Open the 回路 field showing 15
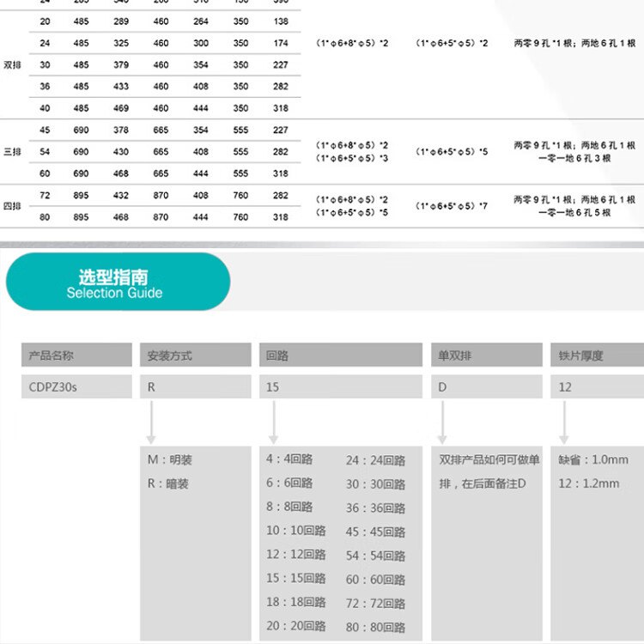This screenshot has width=644, height=644. tap(341, 386)
